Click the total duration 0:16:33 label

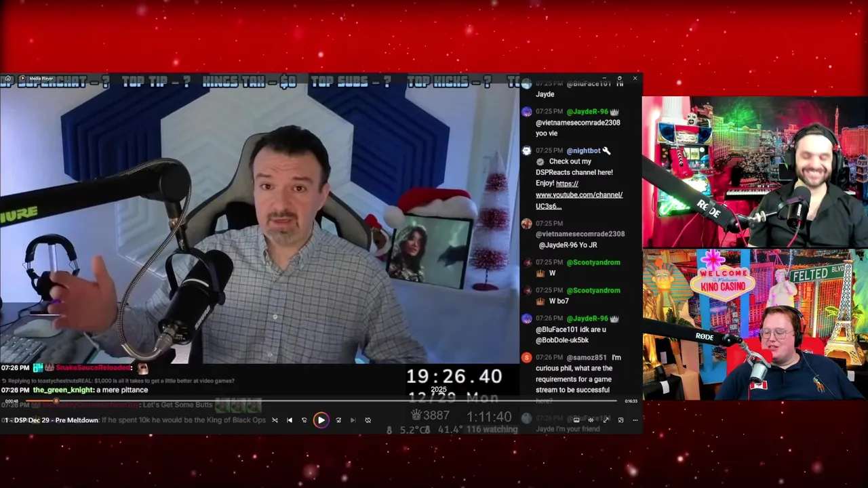[x=631, y=401]
